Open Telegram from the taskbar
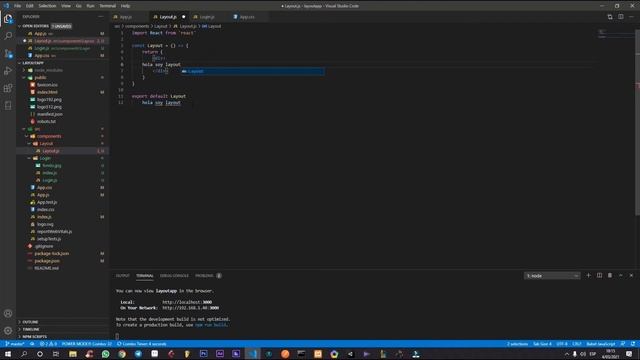640x360 pixels. [138, 354]
